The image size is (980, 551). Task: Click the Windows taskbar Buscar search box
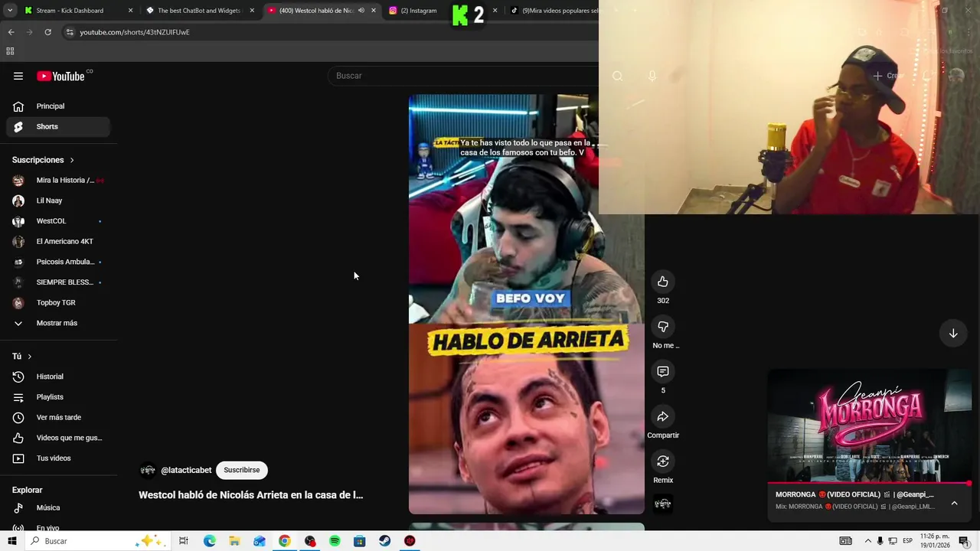pos(97,541)
